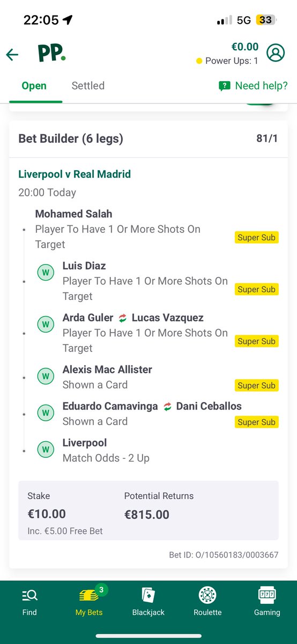Tap the back arrow icon

click(x=12, y=54)
